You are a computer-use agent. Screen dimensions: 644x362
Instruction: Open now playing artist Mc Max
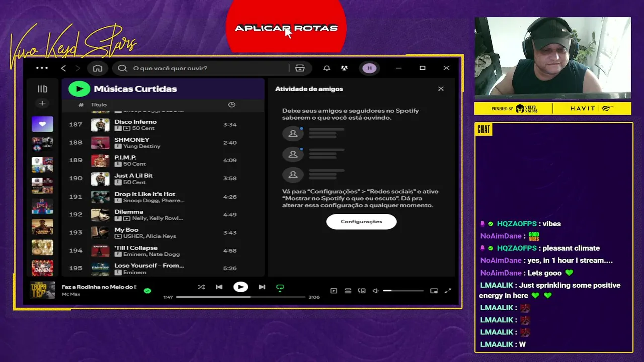click(71, 294)
